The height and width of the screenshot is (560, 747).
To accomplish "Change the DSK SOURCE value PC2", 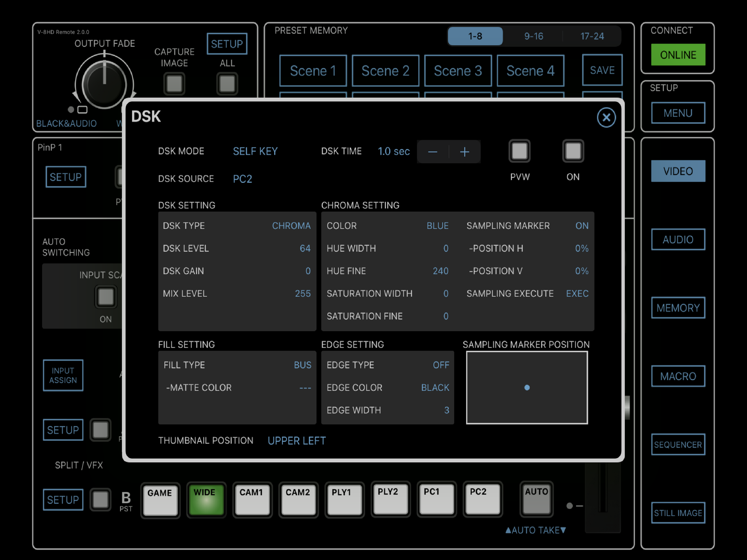I will pos(243,179).
